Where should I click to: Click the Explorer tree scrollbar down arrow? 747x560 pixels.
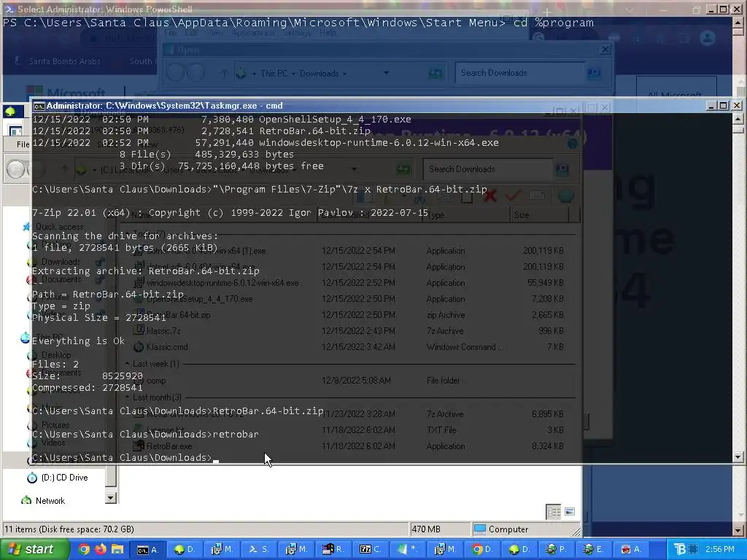(x=111, y=498)
